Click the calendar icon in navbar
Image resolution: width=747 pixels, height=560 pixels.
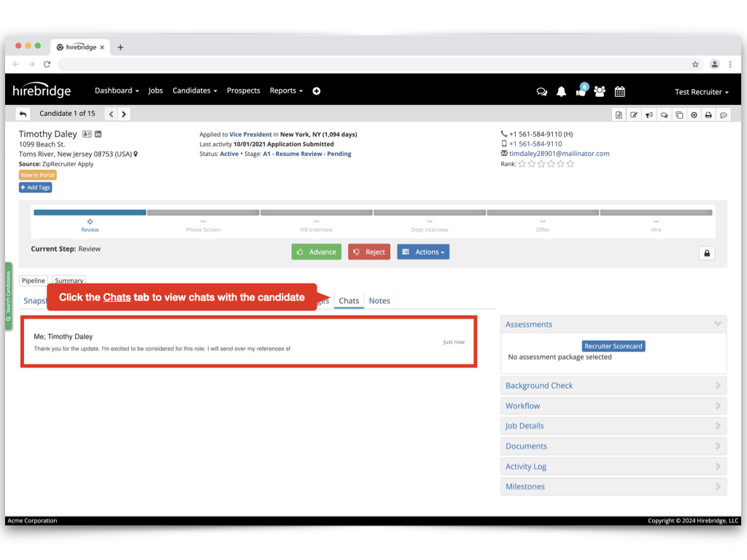(619, 92)
